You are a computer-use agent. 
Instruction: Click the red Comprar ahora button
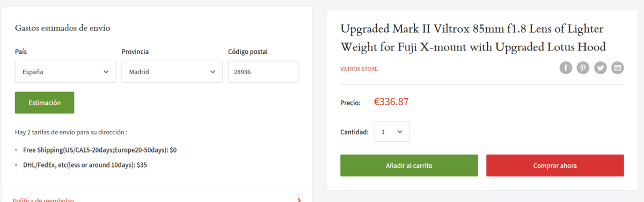pos(555,165)
